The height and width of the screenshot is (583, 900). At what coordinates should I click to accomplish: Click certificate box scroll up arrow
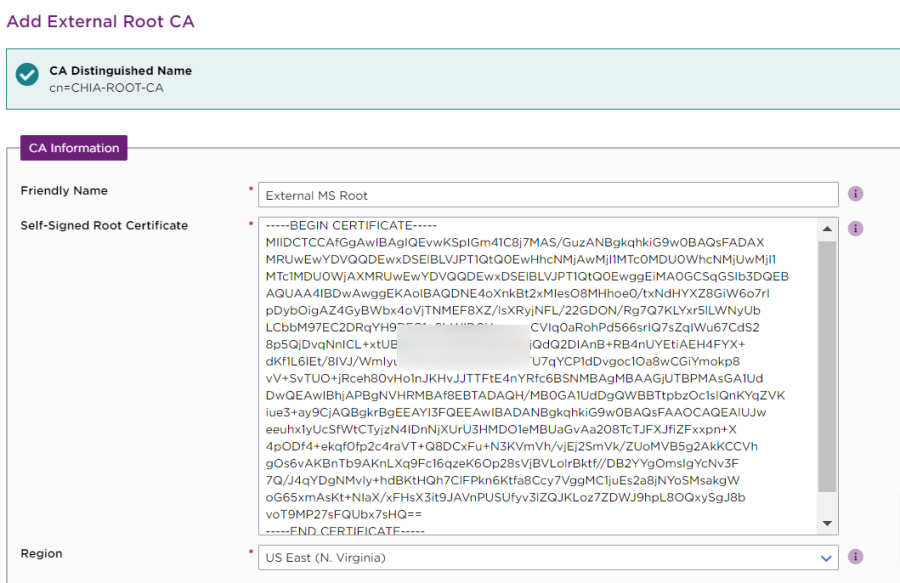tap(828, 228)
